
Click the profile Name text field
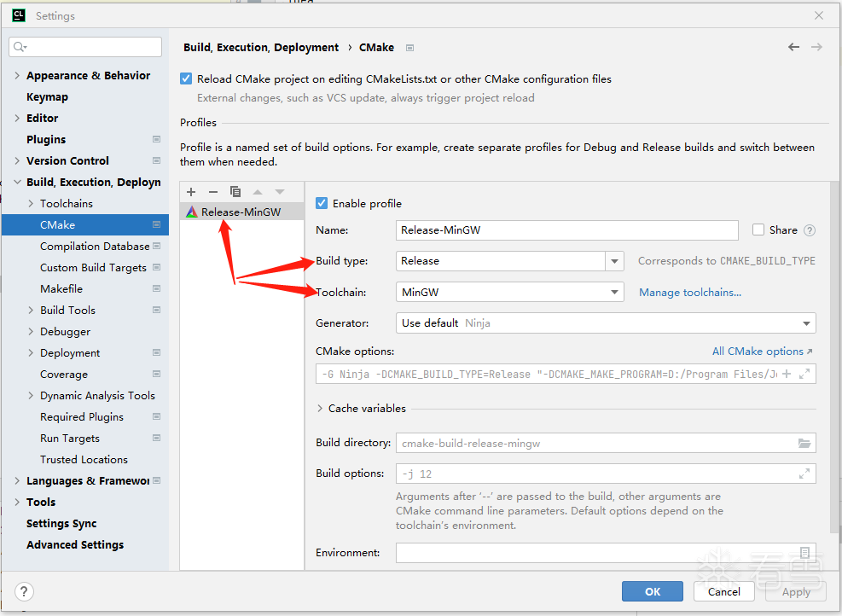pos(567,230)
